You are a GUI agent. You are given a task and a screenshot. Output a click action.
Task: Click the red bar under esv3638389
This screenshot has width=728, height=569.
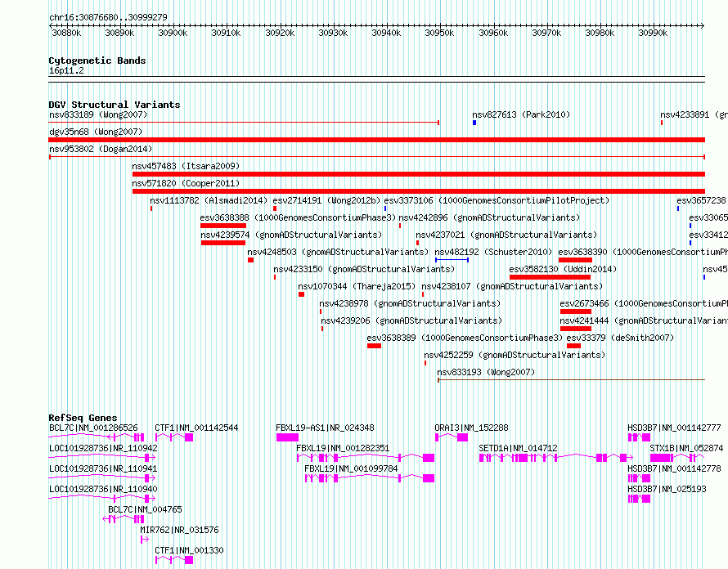[x=374, y=346]
